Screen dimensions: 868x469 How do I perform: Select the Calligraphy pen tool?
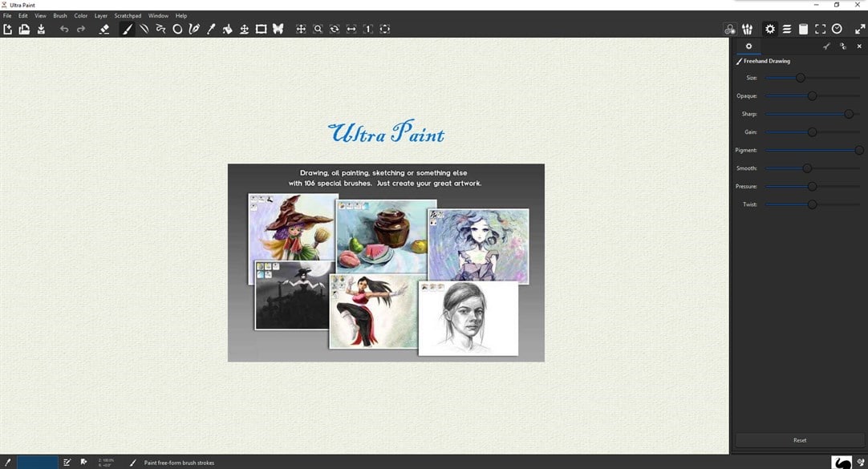pyautogui.click(x=193, y=29)
